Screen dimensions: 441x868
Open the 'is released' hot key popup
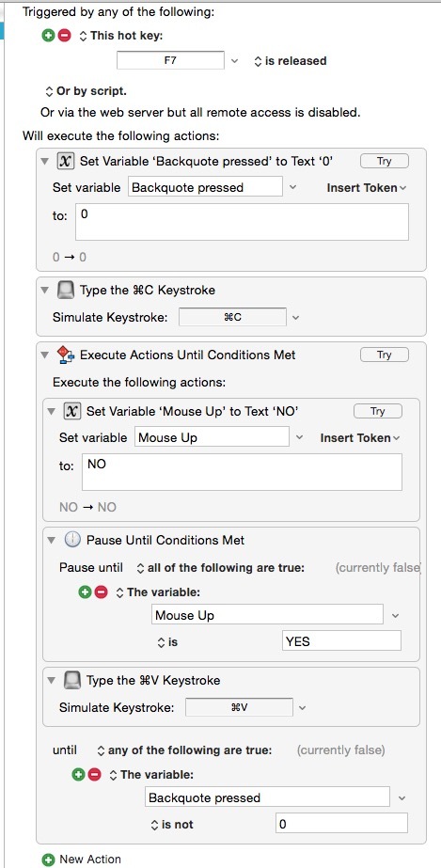(x=290, y=61)
